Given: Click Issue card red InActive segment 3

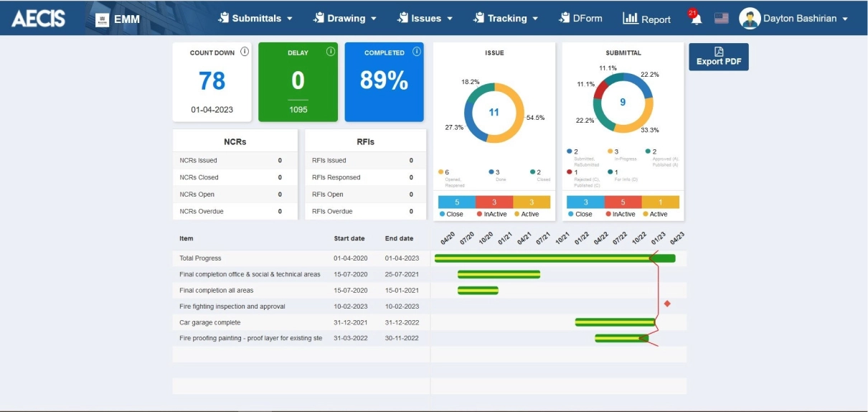Looking at the screenshot, I should pyautogui.click(x=494, y=202).
